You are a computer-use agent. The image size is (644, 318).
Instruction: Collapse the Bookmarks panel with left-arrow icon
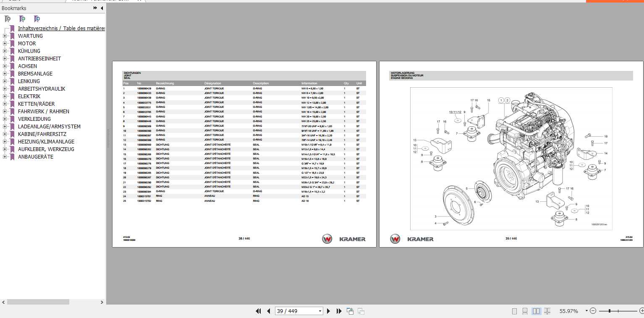102,8
